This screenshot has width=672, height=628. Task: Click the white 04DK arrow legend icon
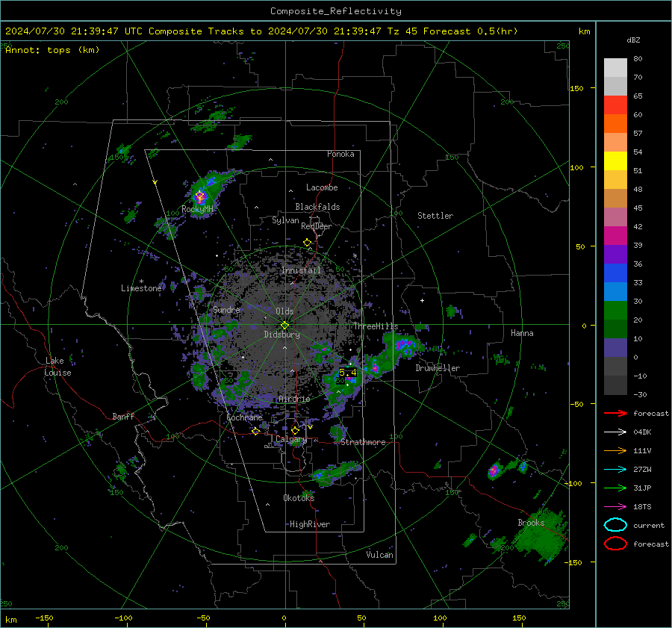615,432
